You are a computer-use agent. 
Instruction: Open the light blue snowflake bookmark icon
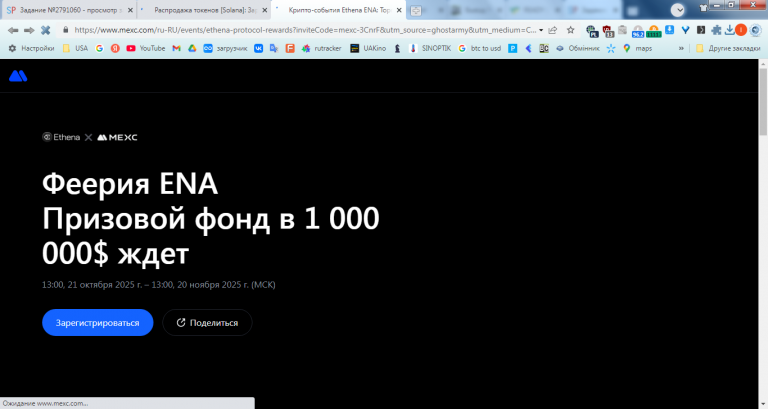611,48
